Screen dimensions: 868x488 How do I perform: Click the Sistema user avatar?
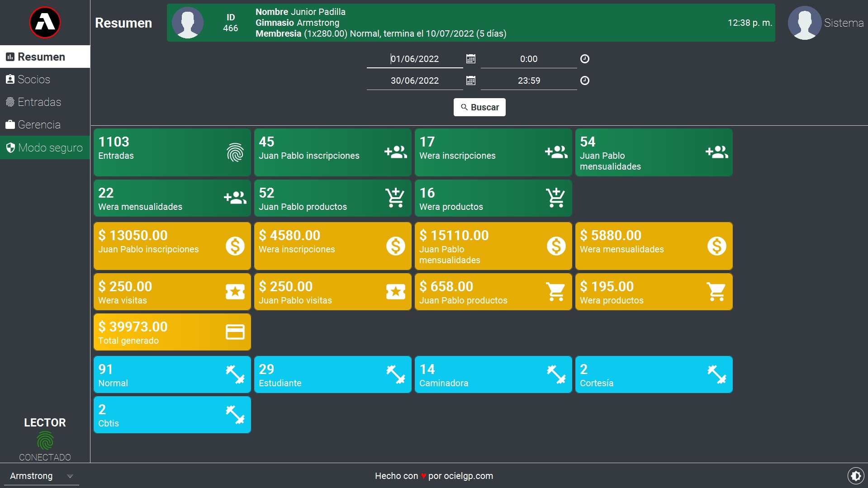click(804, 23)
